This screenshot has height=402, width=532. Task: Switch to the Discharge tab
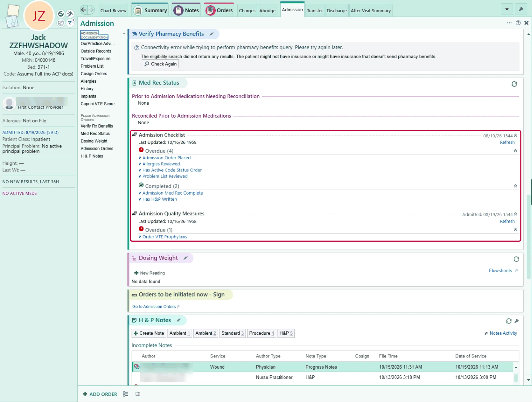337,10
